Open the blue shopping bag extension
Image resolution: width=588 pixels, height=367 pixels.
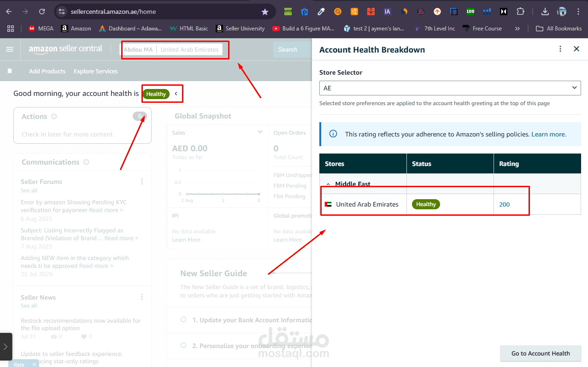pos(305,12)
